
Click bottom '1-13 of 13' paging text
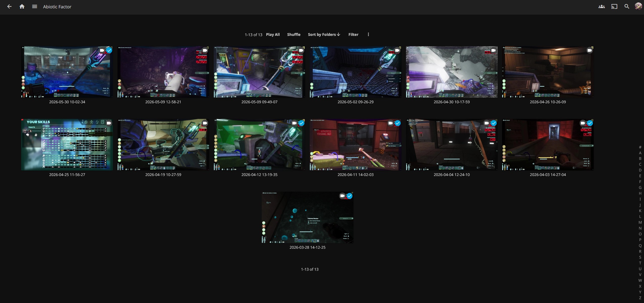(x=309, y=269)
